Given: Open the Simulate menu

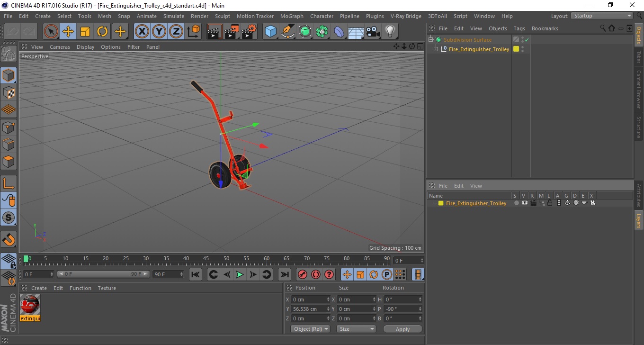Looking at the screenshot, I should click(174, 16).
